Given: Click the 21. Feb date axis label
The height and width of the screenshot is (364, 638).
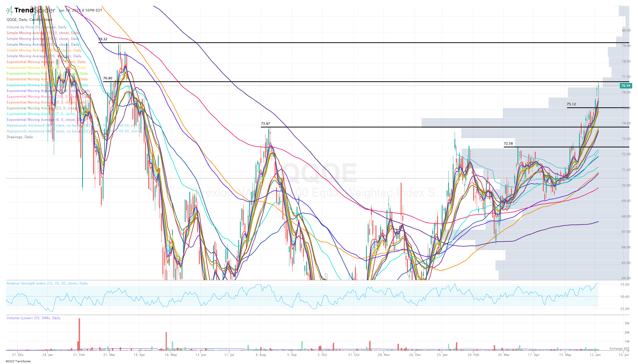Looking at the screenshot, I should point(79,355).
